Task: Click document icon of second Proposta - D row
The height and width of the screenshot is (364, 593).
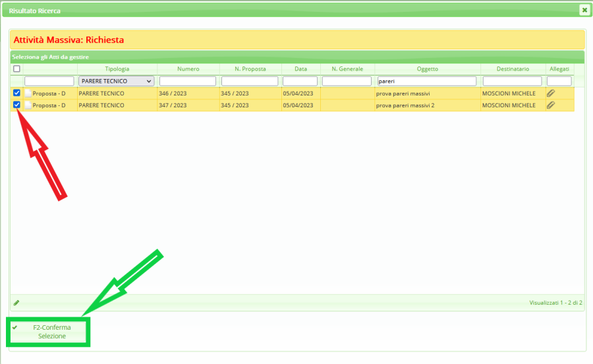Action: point(28,105)
